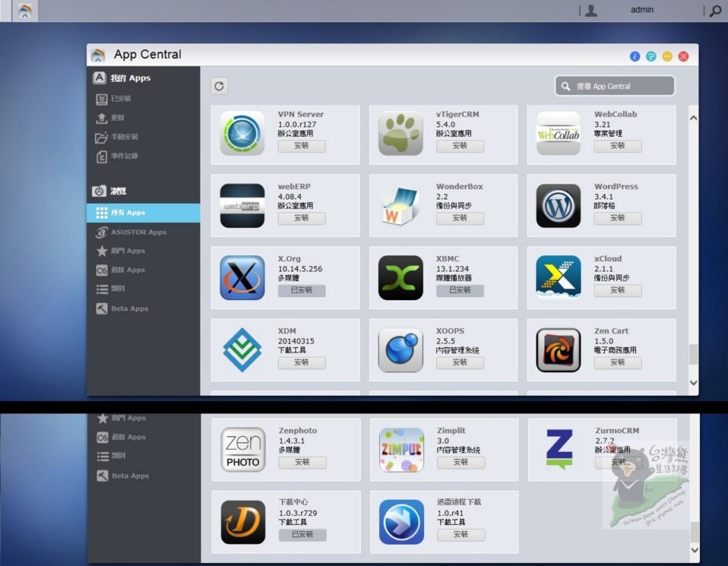
Task: Install XDM
Action: (x=302, y=363)
